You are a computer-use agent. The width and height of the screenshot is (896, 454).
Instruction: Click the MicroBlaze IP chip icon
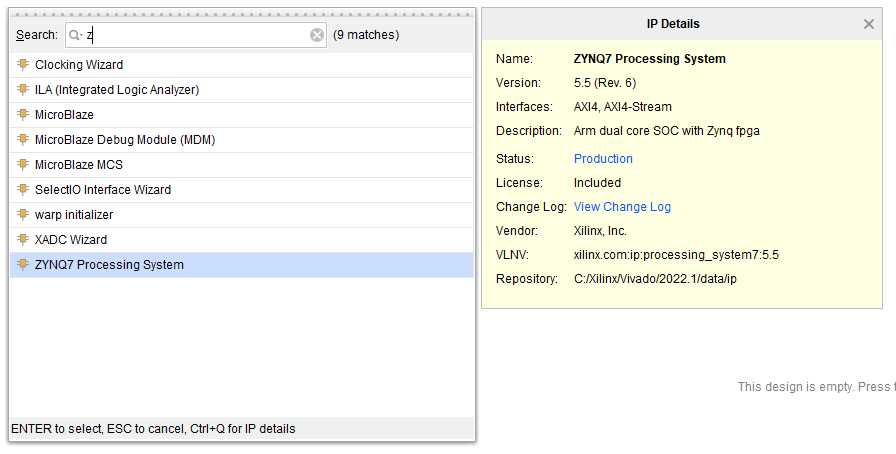click(x=23, y=114)
